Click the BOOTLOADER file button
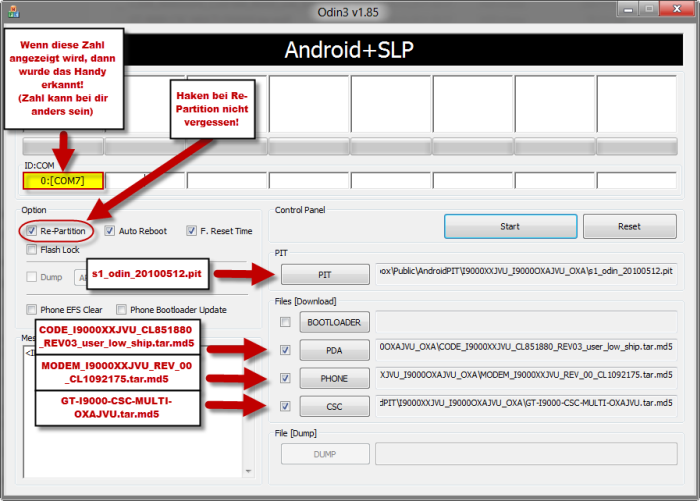This screenshot has width=700, height=501. (334, 322)
